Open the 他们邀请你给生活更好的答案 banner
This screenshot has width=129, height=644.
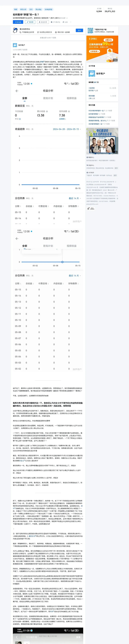point(102,141)
